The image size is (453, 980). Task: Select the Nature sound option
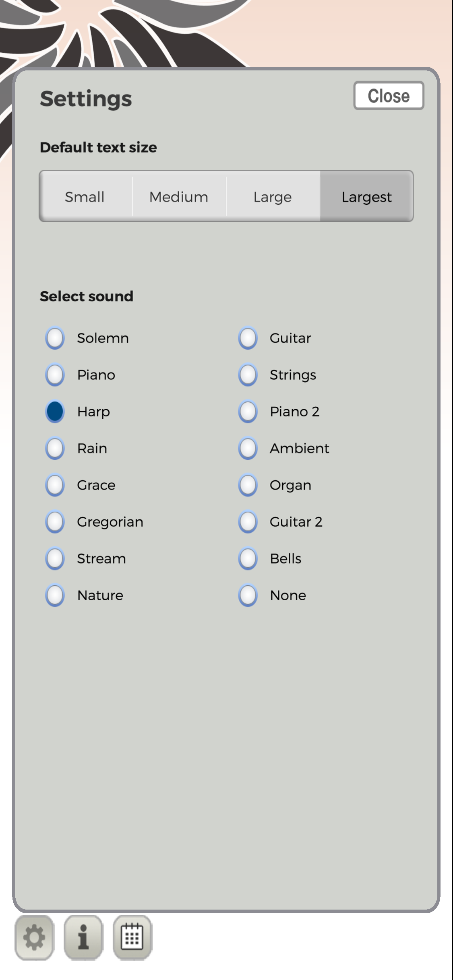55,595
